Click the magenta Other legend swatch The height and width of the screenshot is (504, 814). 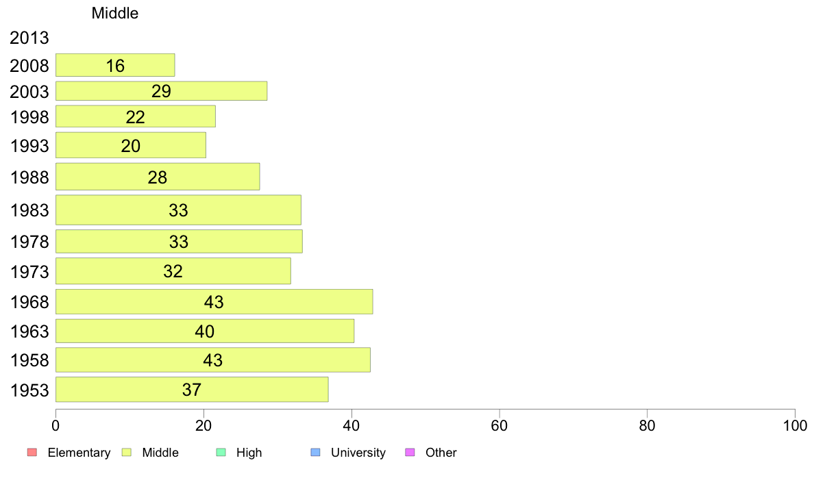[x=410, y=453]
